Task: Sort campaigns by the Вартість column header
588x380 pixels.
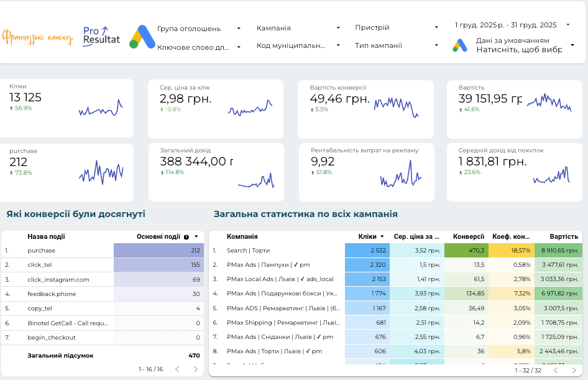Action: point(564,236)
